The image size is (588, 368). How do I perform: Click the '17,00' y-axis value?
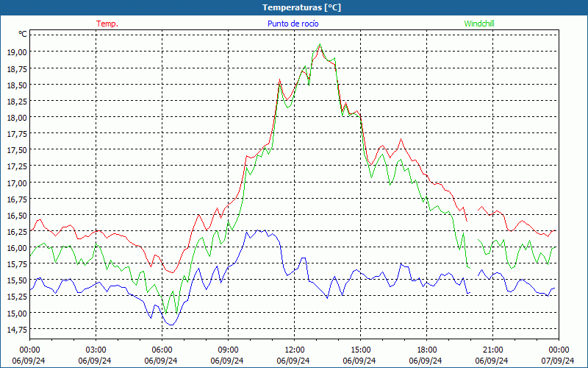point(17,183)
